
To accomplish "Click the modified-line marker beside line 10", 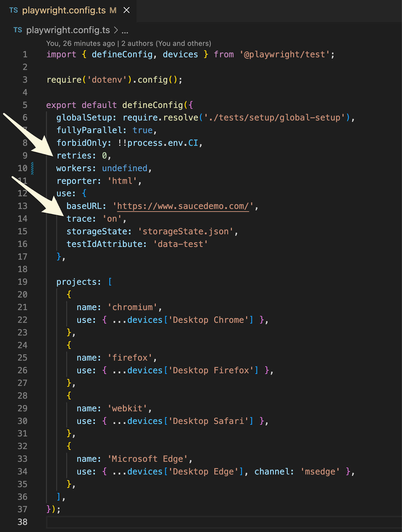I will tap(32, 168).
